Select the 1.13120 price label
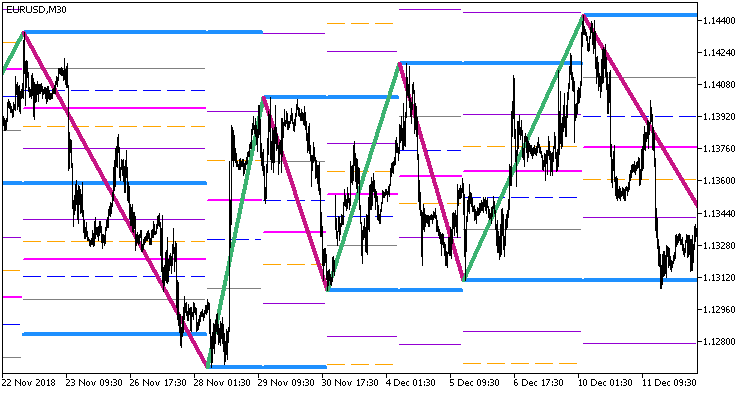The image size is (750, 394). click(x=719, y=277)
